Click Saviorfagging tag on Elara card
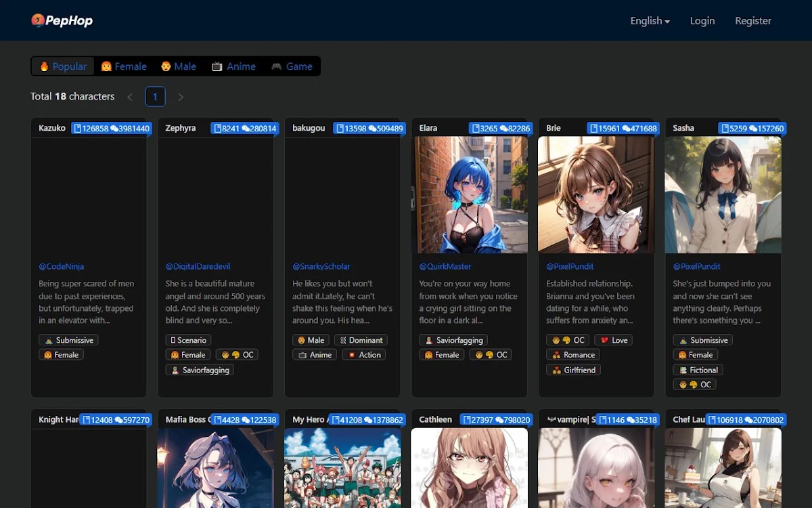The height and width of the screenshot is (508, 812). coord(453,340)
